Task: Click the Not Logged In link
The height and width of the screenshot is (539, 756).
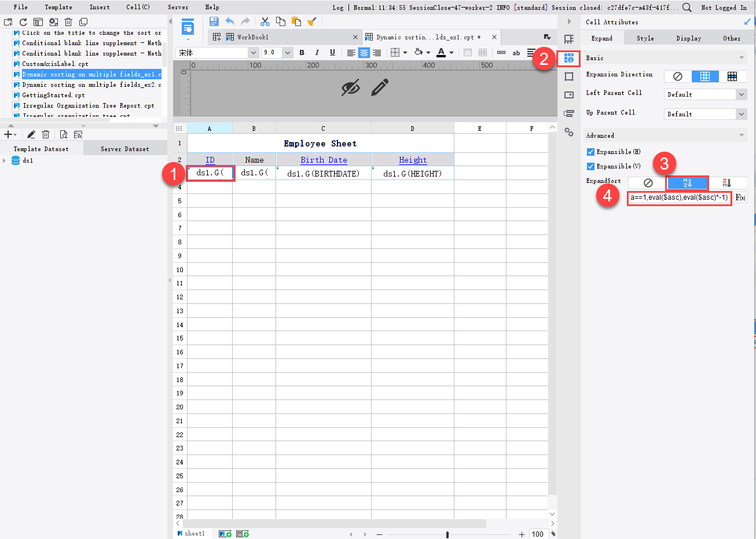Action: [x=724, y=8]
